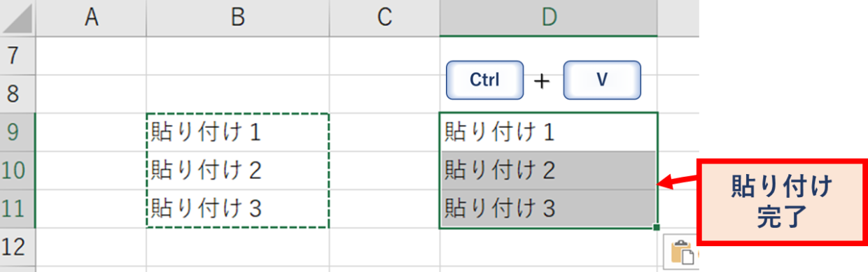Select row 9 header
The width and height of the screenshot is (868, 272).
tap(17, 131)
